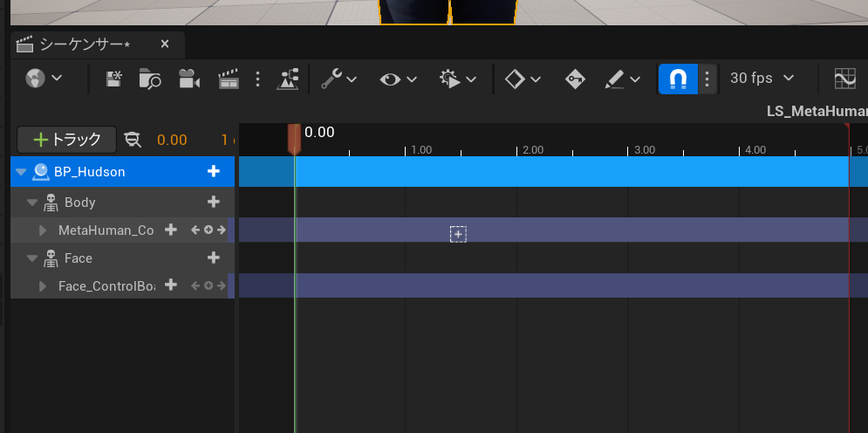Select the シーケンサー tab
868x433 pixels.
click(84, 44)
